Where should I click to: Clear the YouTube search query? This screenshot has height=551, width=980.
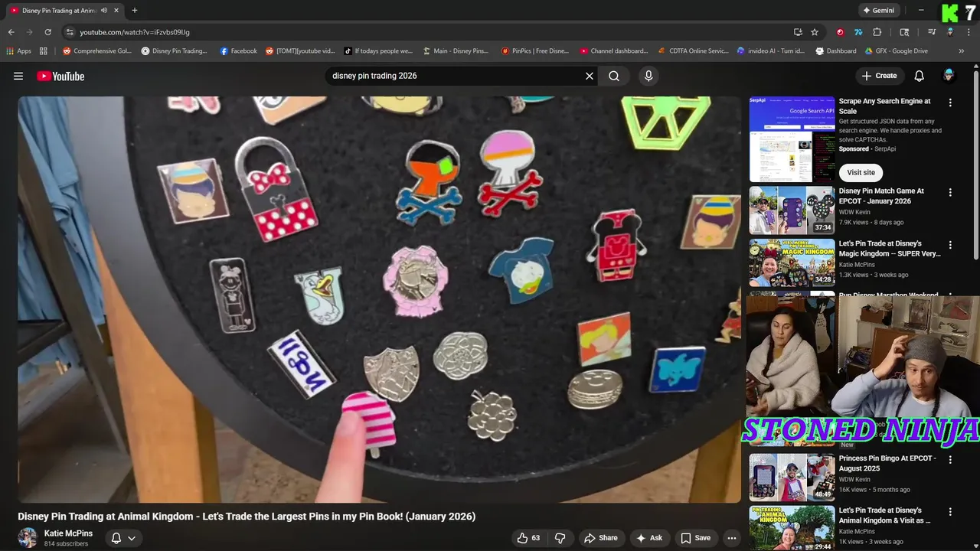tap(590, 76)
